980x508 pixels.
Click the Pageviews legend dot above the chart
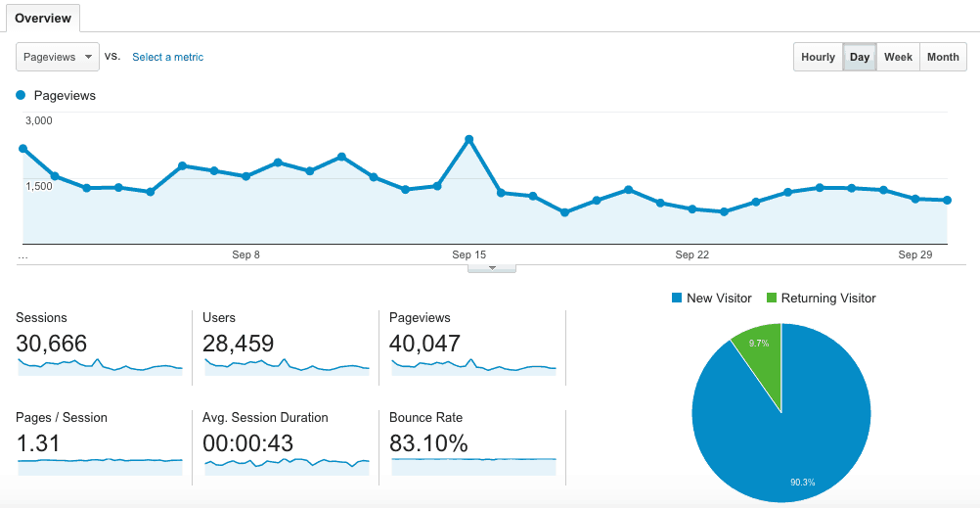pyautogui.click(x=22, y=96)
